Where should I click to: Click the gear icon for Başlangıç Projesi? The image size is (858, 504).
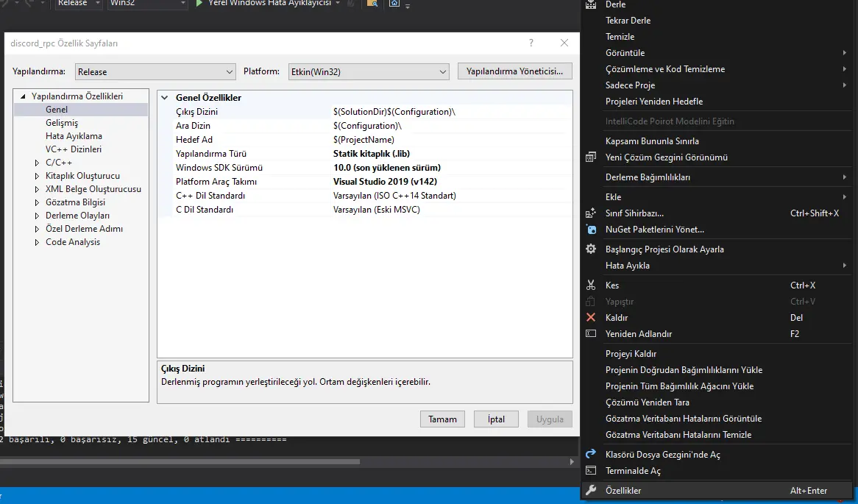[x=591, y=249]
